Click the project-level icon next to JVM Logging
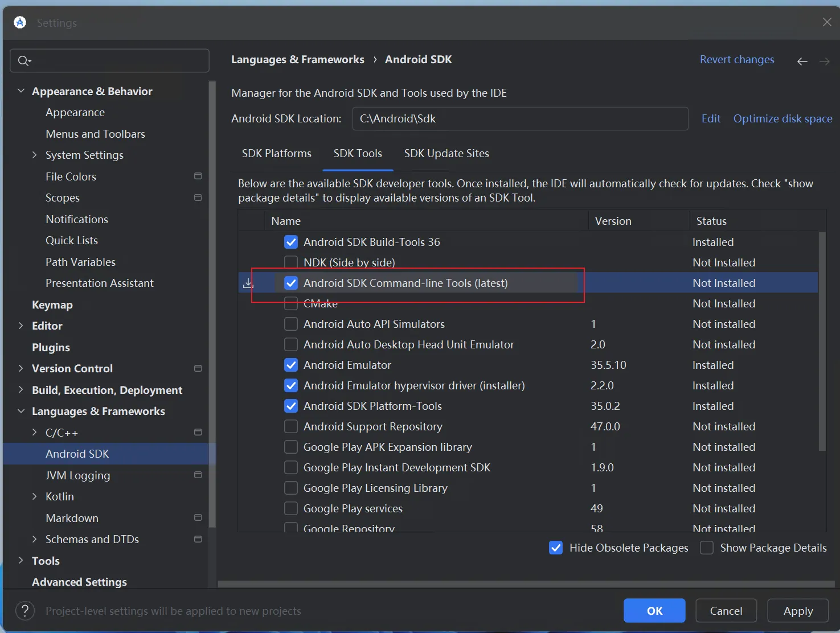840x633 pixels. click(198, 475)
